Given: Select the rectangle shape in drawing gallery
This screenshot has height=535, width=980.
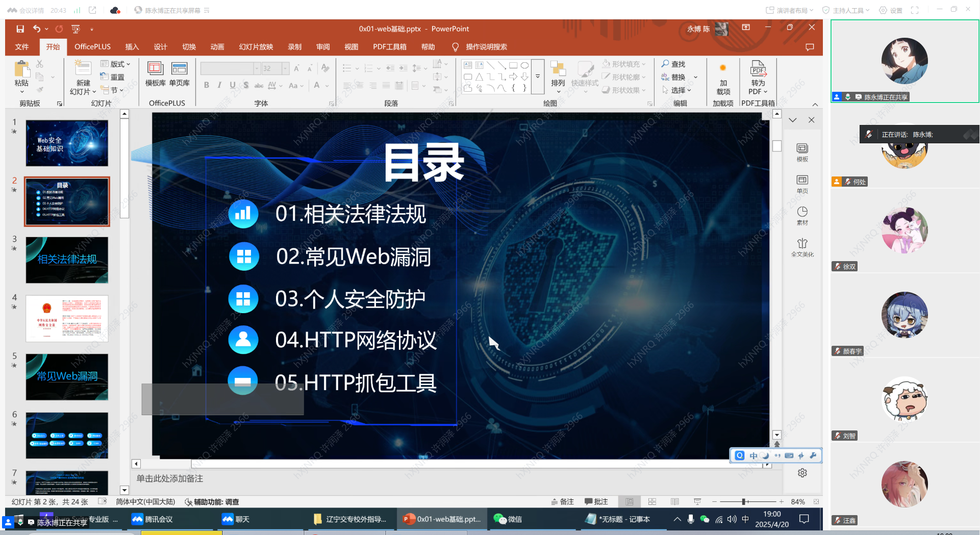Looking at the screenshot, I should point(513,65).
